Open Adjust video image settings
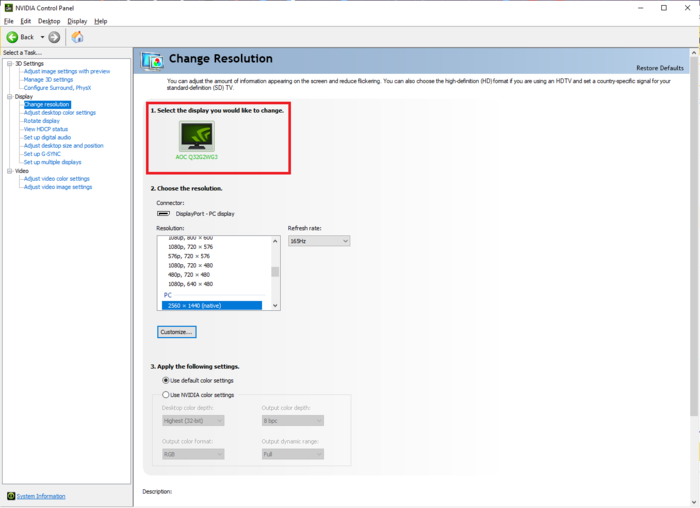Viewport: 700px width, 508px height. (58, 187)
